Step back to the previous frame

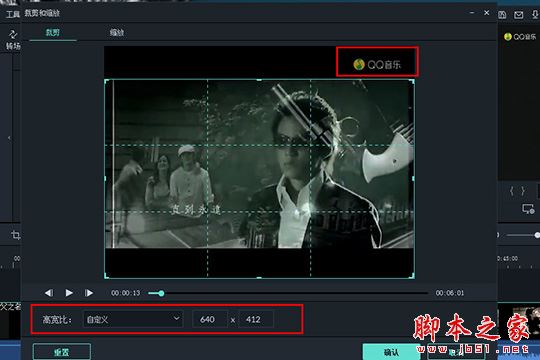[49, 293]
